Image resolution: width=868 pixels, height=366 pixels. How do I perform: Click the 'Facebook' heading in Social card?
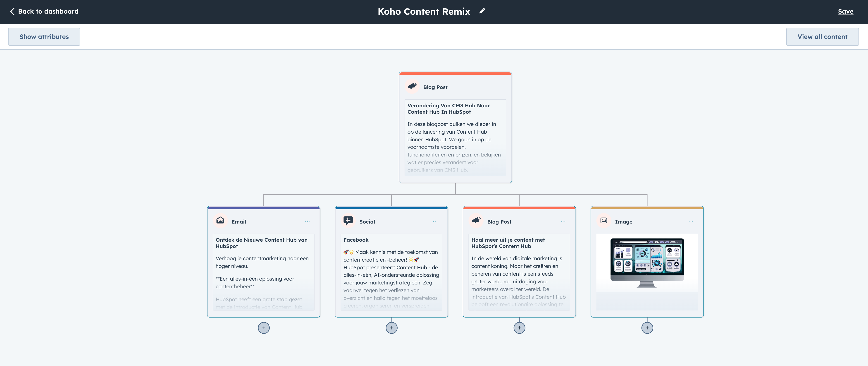click(x=356, y=240)
